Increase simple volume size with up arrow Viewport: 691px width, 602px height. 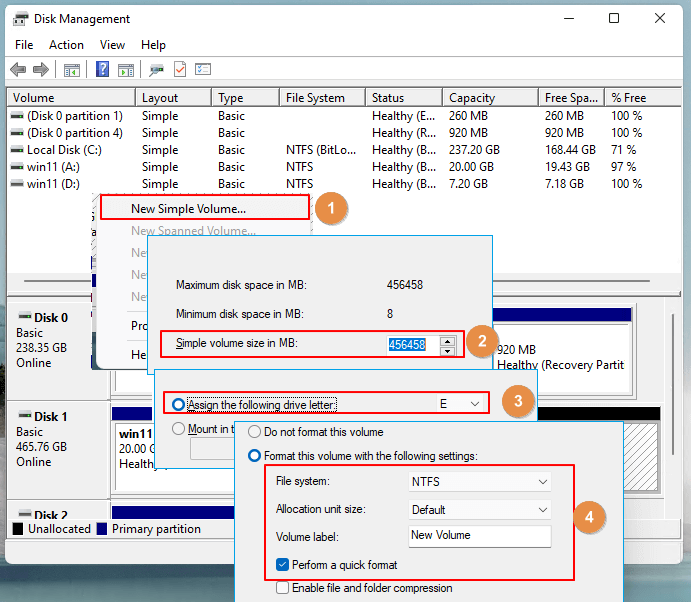tap(447, 340)
